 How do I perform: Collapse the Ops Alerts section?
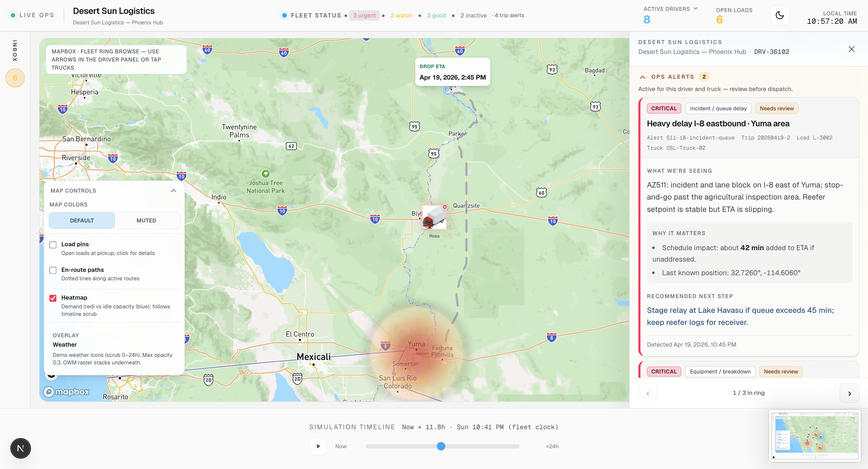click(x=643, y=77)
